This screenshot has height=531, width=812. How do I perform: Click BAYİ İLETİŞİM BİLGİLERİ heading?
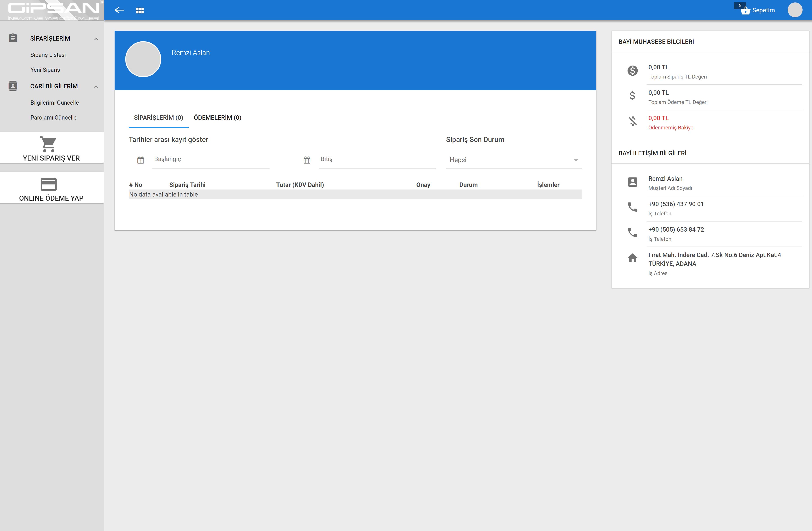[652, 153]
